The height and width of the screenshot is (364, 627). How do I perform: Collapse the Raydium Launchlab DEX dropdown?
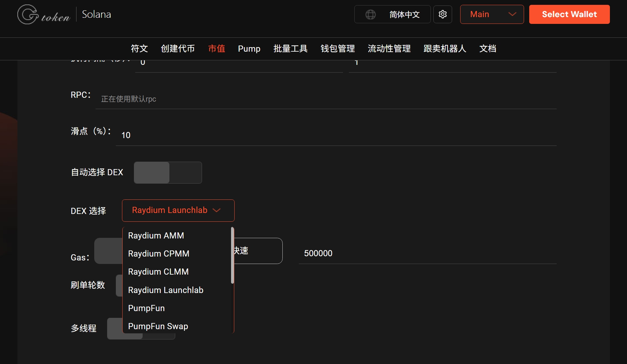pyautogui.click(x=178, y=210)
